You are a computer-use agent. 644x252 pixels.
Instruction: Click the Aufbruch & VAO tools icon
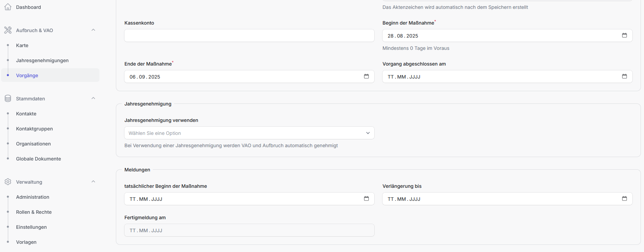[8, 30]
